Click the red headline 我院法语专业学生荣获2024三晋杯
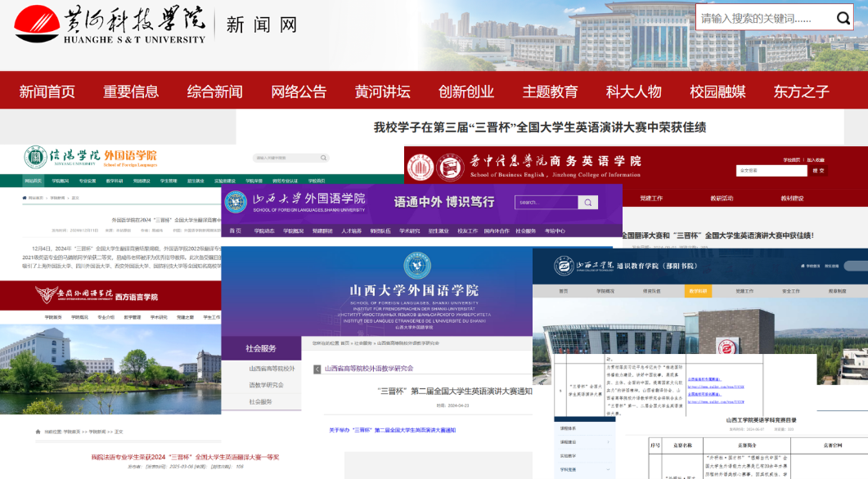 pyautogui.click(x=185, y=457)
